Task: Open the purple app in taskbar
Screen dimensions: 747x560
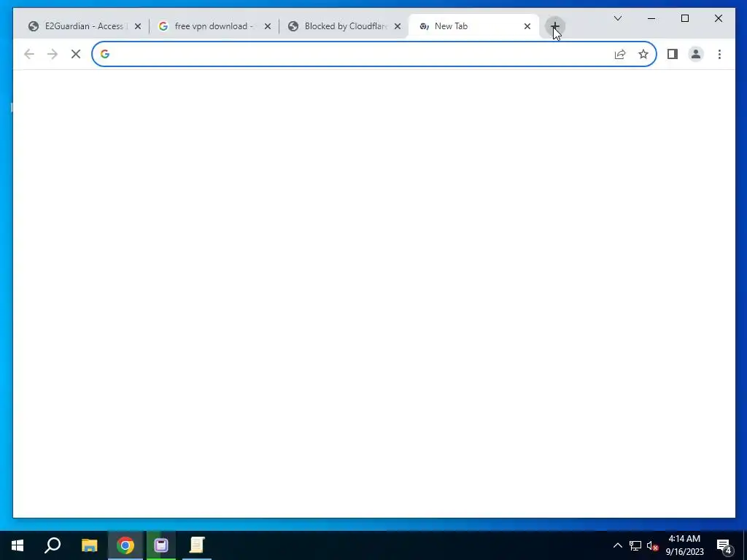Action: (161, 545)
